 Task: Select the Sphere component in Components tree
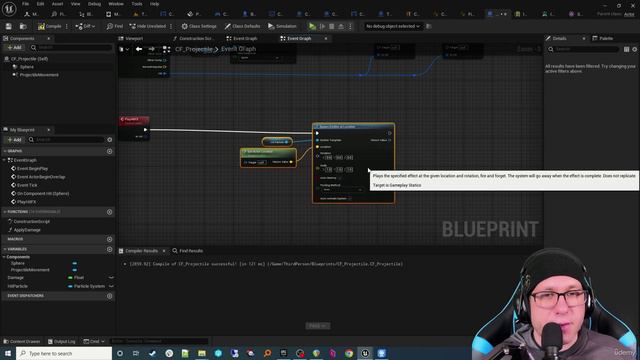(27, 67)
